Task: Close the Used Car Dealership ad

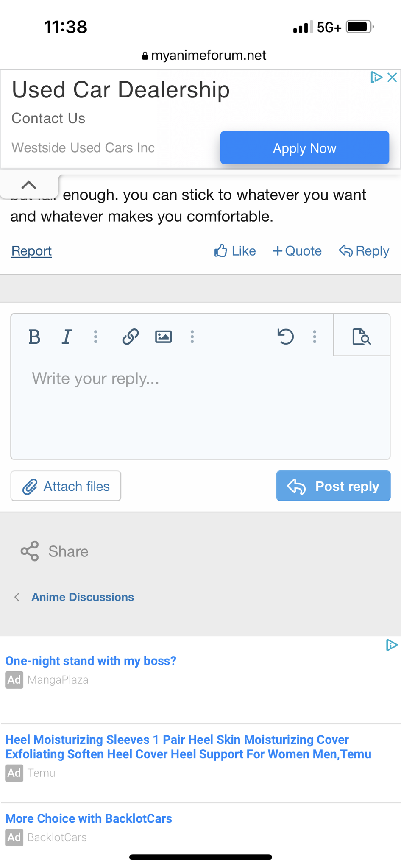Action: 393,77
